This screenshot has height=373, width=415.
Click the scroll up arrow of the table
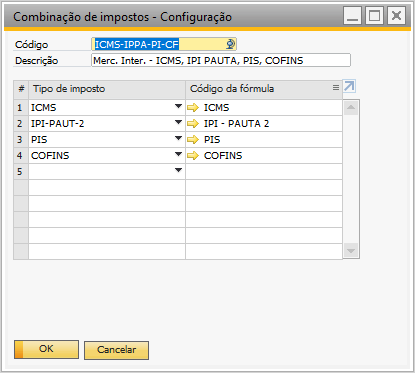351,108
